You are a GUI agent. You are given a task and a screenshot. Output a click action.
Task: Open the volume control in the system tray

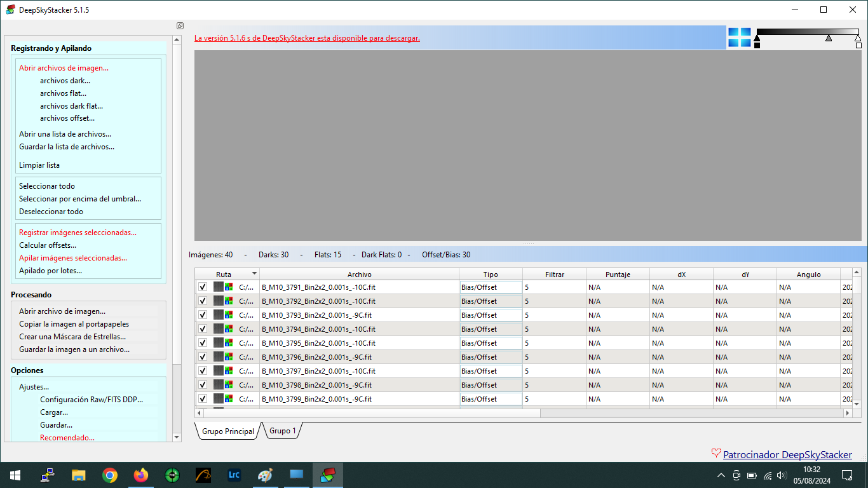pos(782,475)
